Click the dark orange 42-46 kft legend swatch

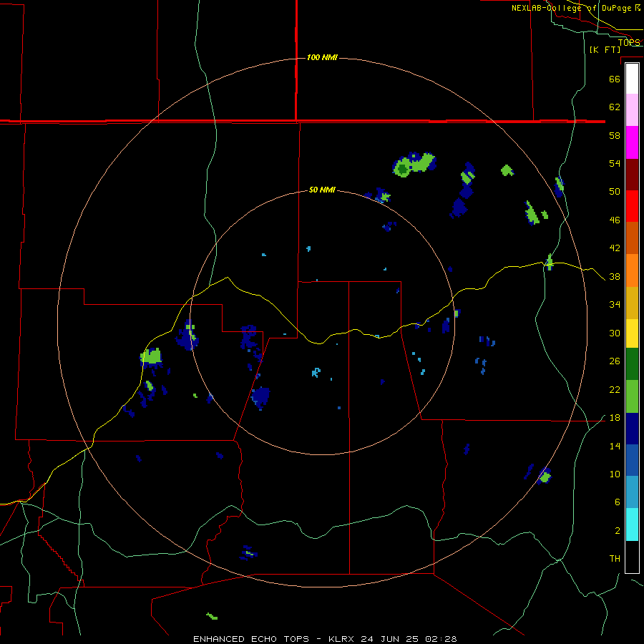coord(632,238)
